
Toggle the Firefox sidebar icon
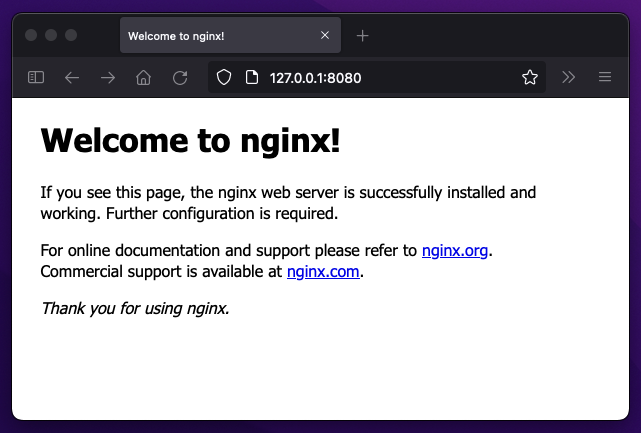[x=36, y=77]
